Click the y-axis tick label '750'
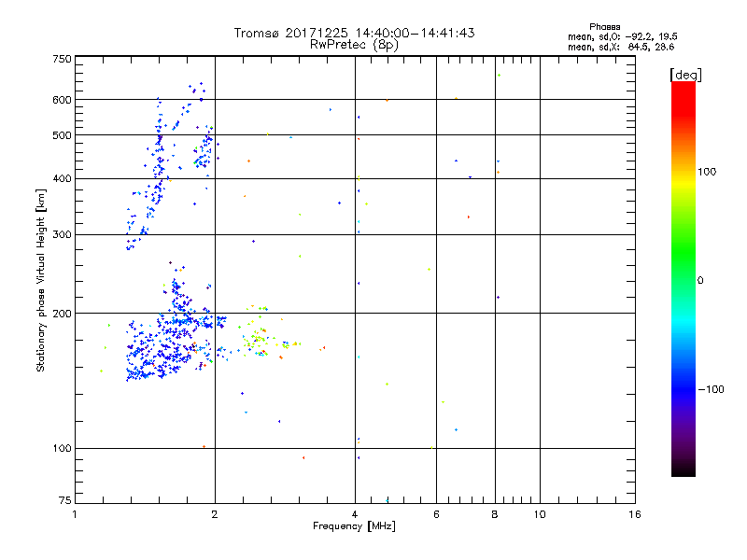747x560 pixels. (62, 59)
